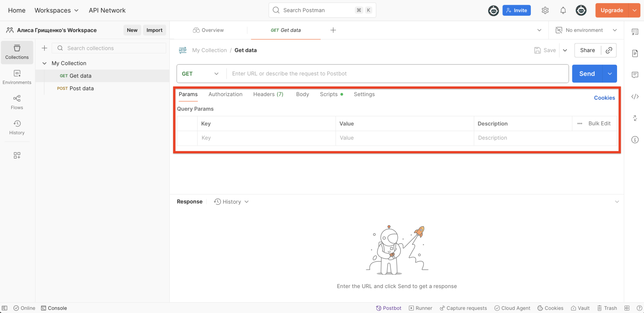Click the two-pane layout icon in status bar
Image resolution: width=644 pixels, height=313 pixels.
point(627,308)
